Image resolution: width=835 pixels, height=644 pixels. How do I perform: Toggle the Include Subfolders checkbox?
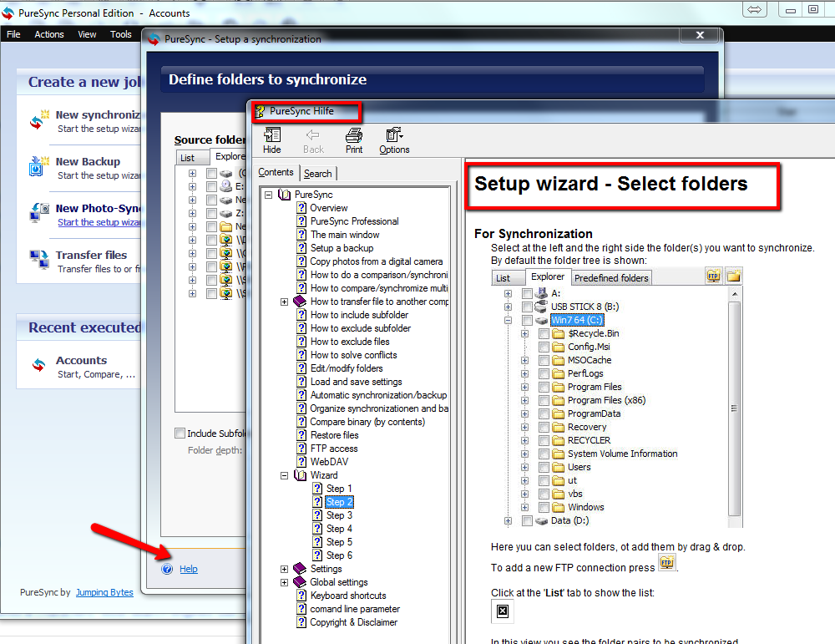[180, 433]
